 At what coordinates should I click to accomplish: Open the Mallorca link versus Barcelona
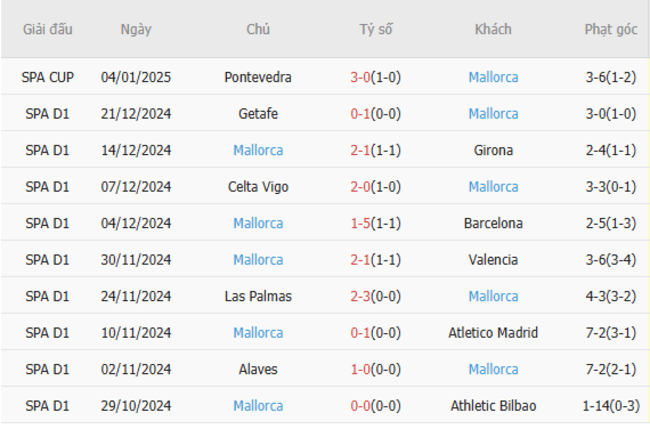point(258,223)
